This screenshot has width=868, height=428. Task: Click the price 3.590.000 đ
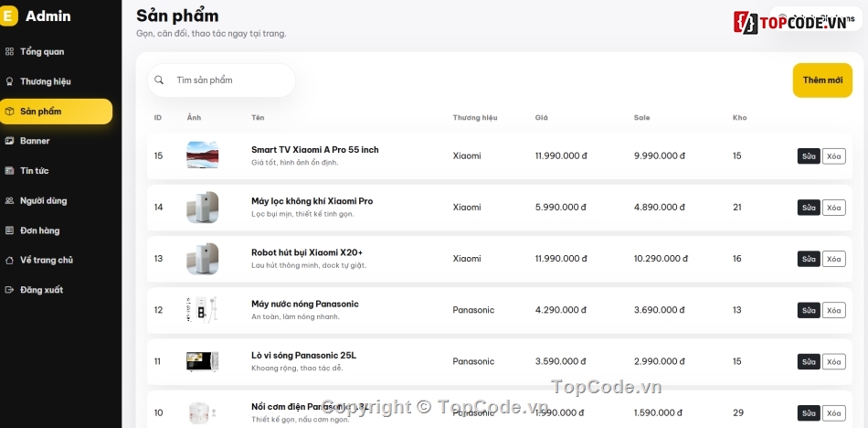tap(561, 361)
